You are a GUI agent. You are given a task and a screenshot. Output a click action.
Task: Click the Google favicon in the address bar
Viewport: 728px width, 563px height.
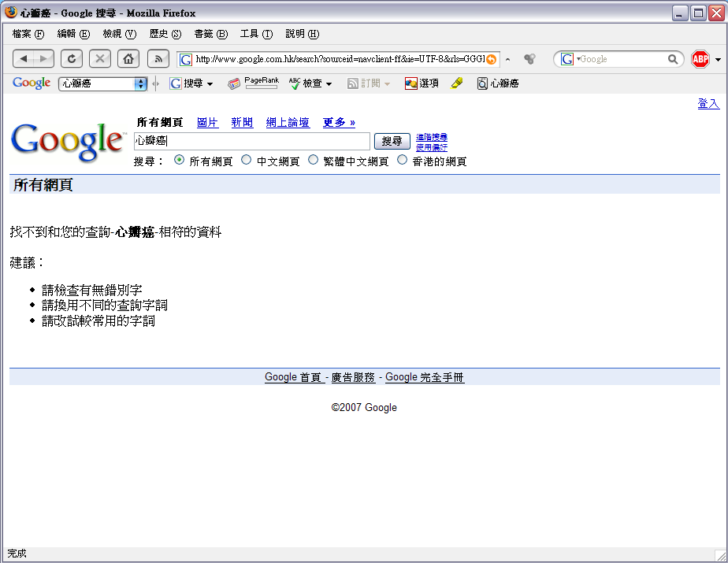186,59
